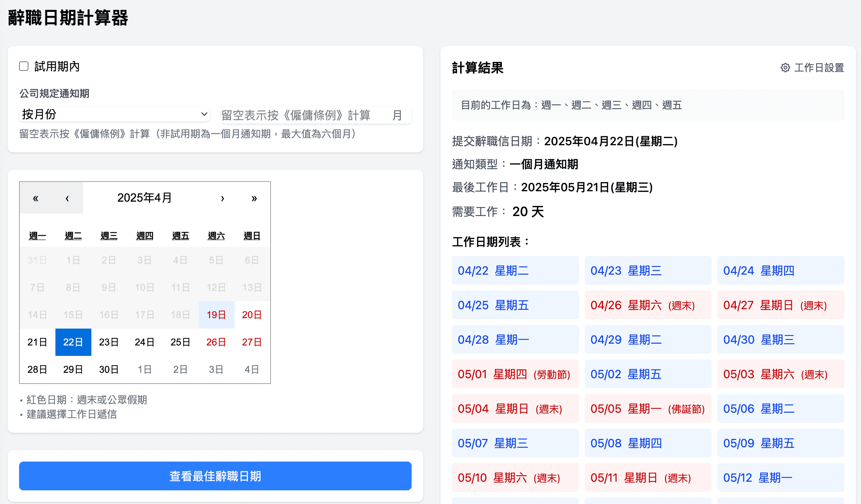Click the 04/22 星期二 workday entry

click(515, 270)
